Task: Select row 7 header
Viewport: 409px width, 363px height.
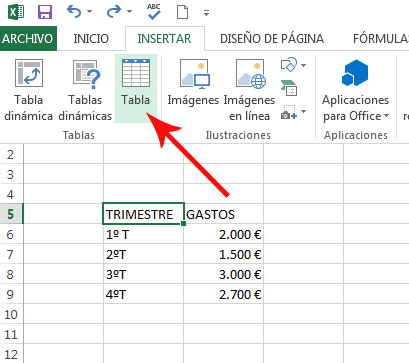Action: pyautogui.click(x=11, y=255)
